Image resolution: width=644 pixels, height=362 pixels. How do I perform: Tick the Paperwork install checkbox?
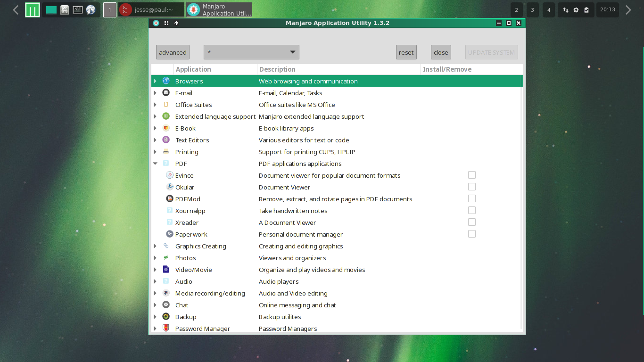(472, 234)
